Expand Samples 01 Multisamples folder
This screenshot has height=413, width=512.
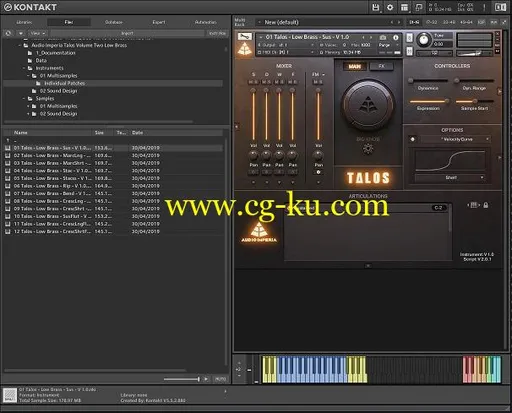point(28,106)
